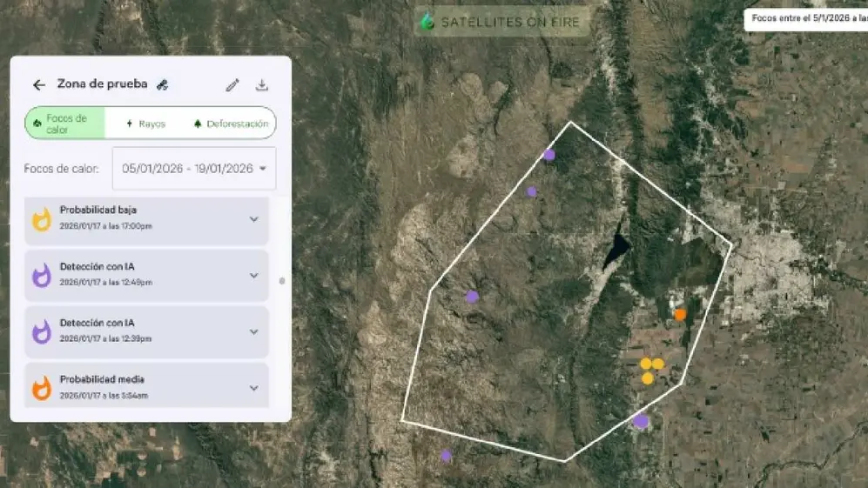The height and width of the screenshot is (488, 868).
Task: Click the Satellites on Fire logo
Action: pyautogui.click(x=502, y=22)
